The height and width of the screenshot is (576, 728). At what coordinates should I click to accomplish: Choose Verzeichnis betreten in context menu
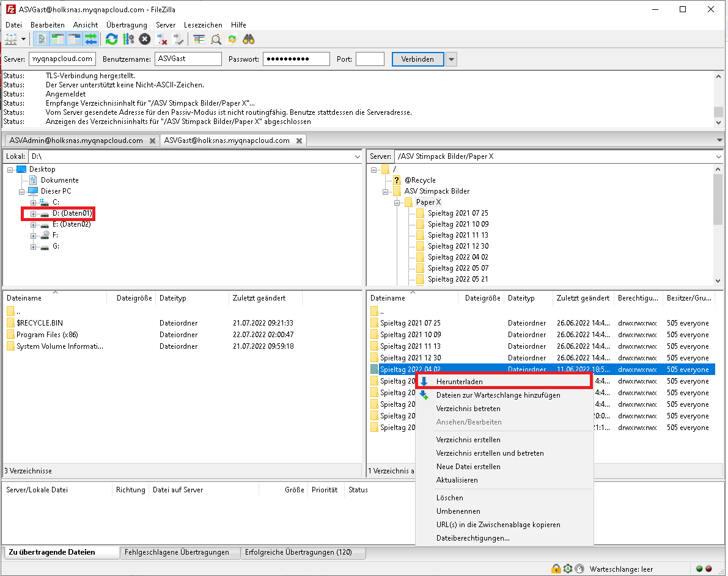504,409
